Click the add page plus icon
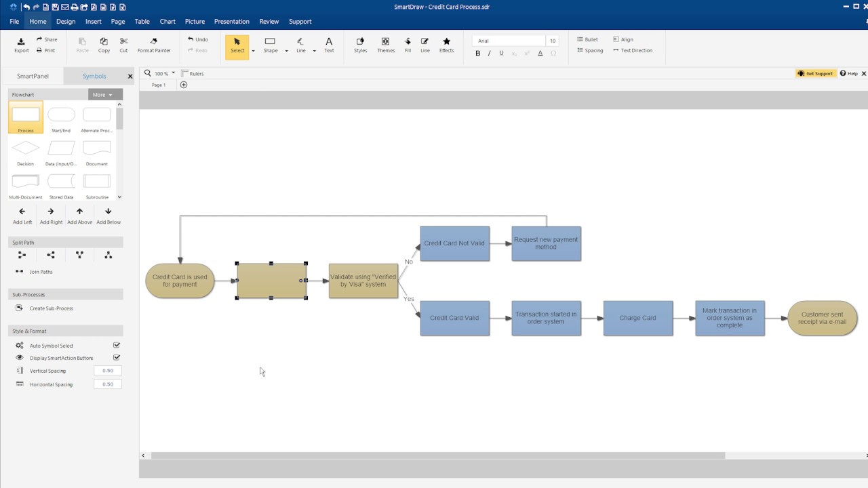 pos(183,85)
